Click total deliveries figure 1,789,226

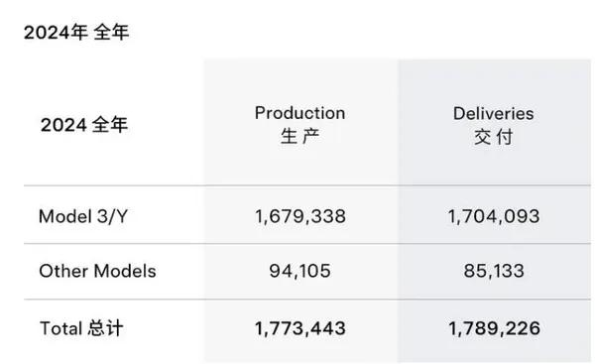[x=494, y=328]
